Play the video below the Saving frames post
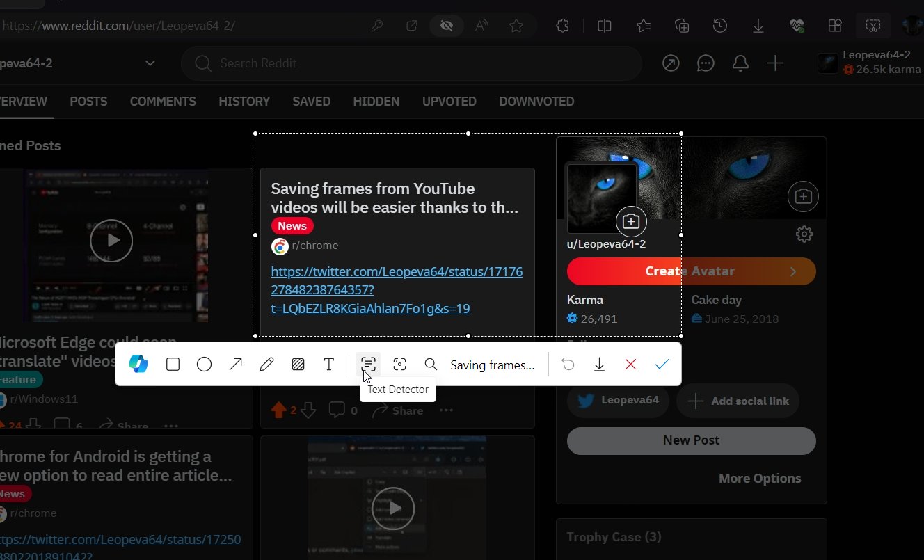This screenshot has width=924, height=560. [393, 508]
